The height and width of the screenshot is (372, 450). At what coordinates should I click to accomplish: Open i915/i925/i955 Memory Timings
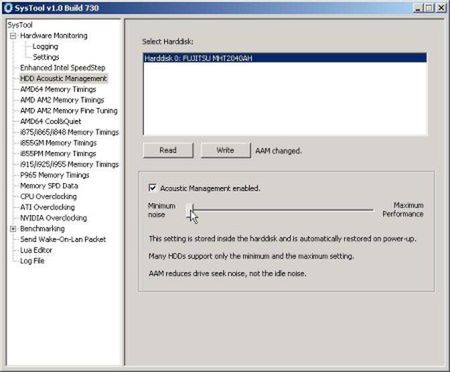point(69,164)
